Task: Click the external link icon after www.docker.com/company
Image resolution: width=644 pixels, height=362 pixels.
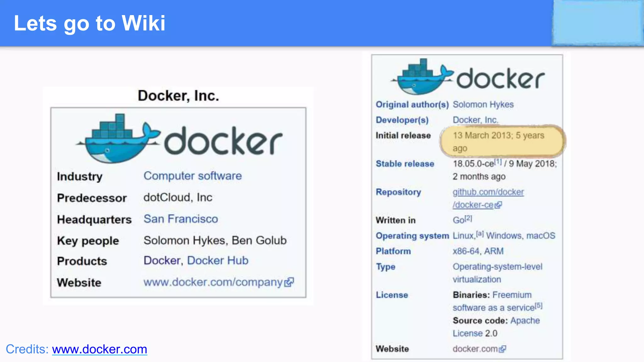Action: pyautogui.click(x=289, y=282)
